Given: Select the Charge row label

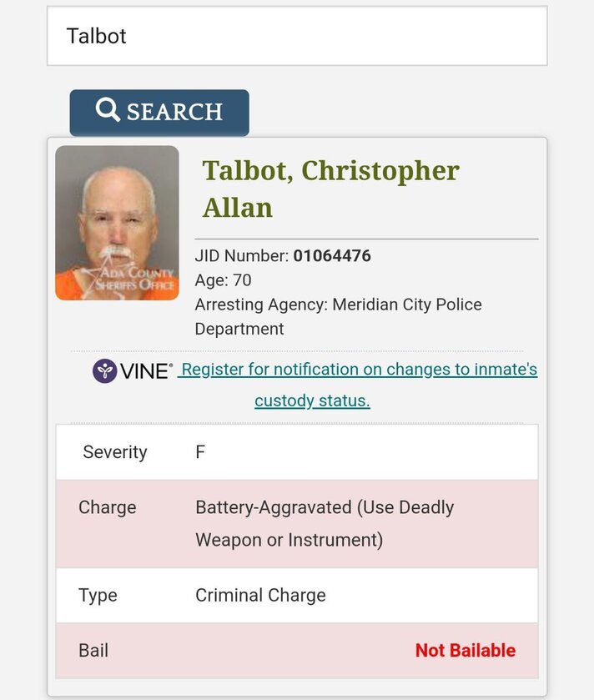Looking at the screenshot, I should 108,507.
